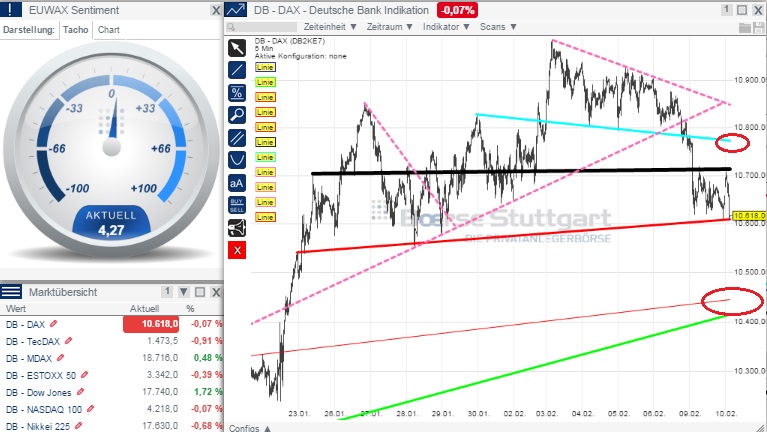The image size is (767, 432).
Task: Click the number 1 button in chart header
Action: tap(726, 9)
